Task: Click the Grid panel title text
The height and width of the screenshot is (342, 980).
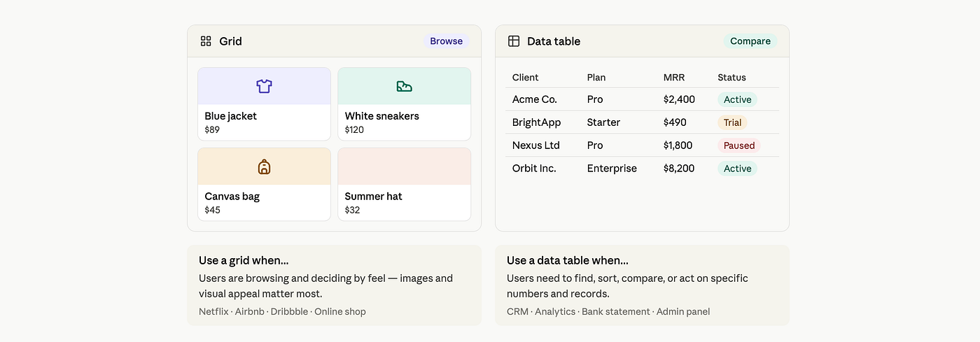Action: pos(230,41)
